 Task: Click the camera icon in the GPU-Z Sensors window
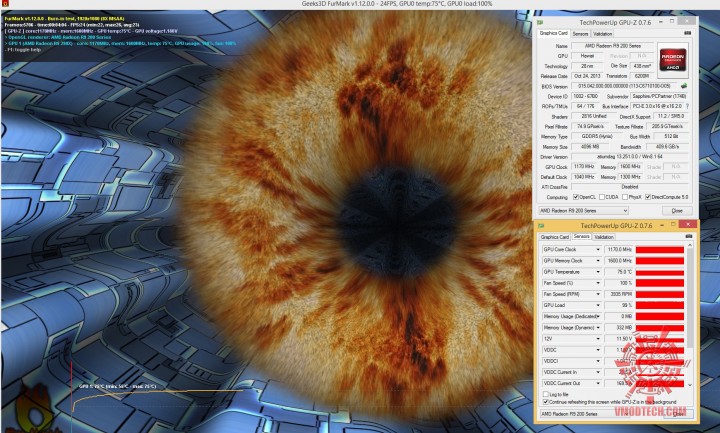click(688, 236)
